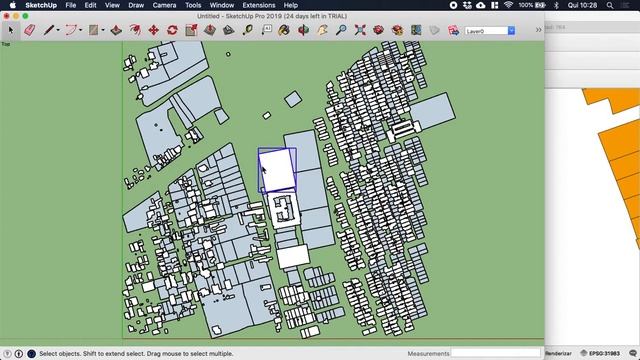Select the Tape Measure tool
The image size is (640, 360).
247,30
